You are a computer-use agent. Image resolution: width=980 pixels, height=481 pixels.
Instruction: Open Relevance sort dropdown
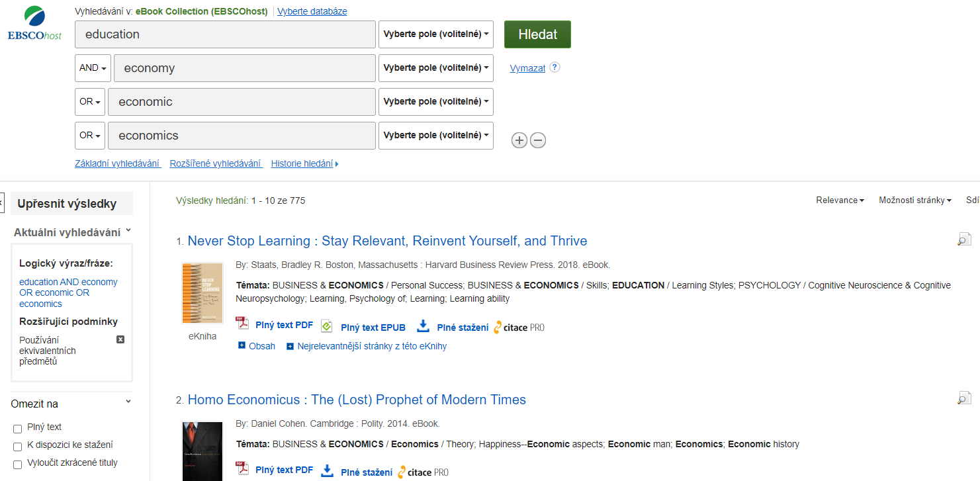pyautogui.click(x=840, y=200)
